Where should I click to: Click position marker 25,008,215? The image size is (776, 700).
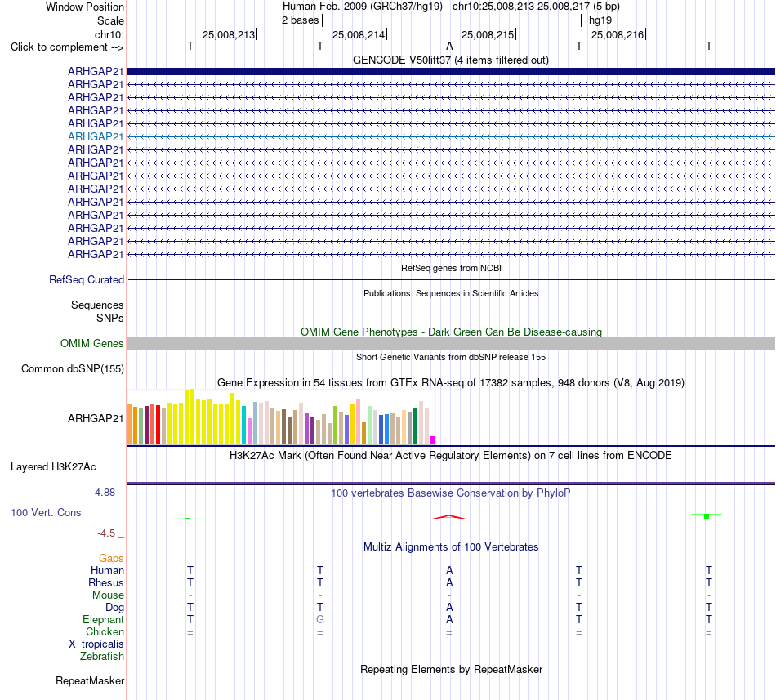(488, 34)
